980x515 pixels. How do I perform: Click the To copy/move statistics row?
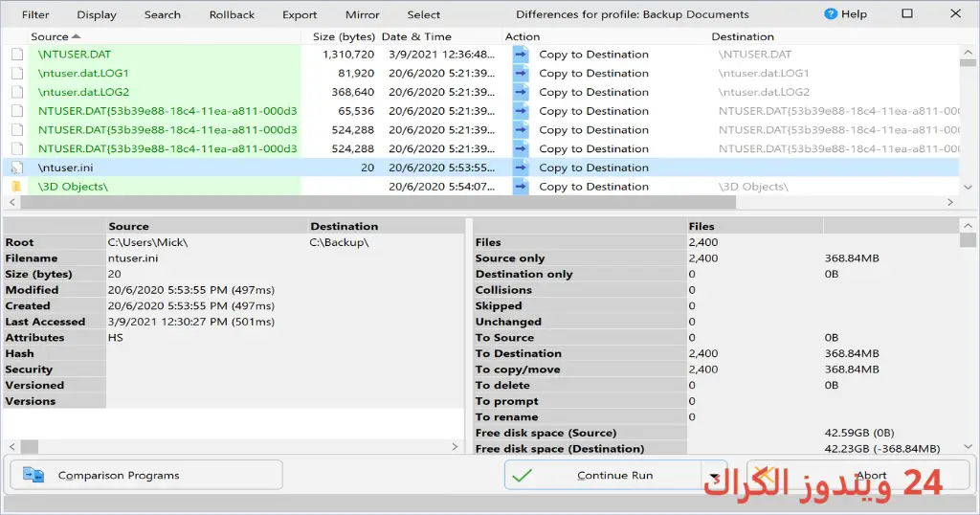(x=716, y=369)
